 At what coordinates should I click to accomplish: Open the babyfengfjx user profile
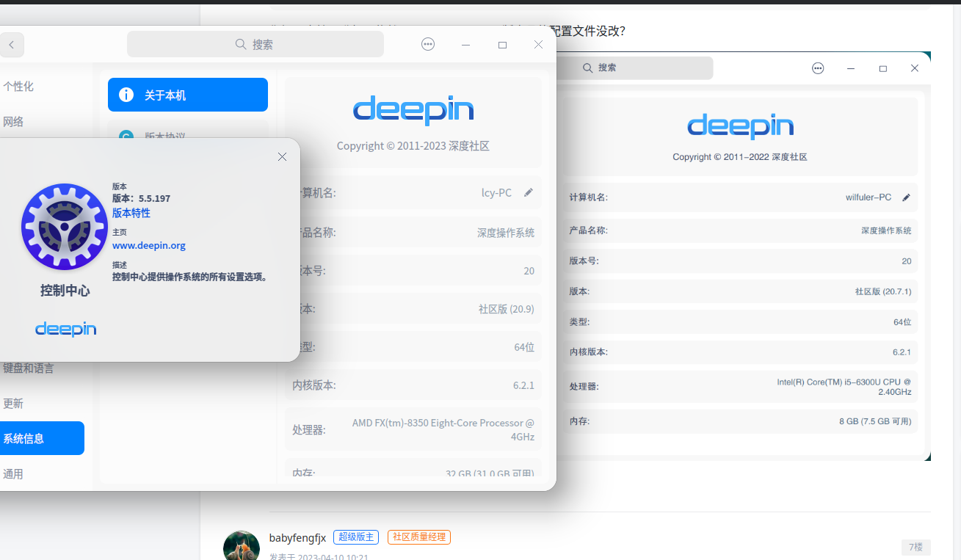[x=297, y=537]
